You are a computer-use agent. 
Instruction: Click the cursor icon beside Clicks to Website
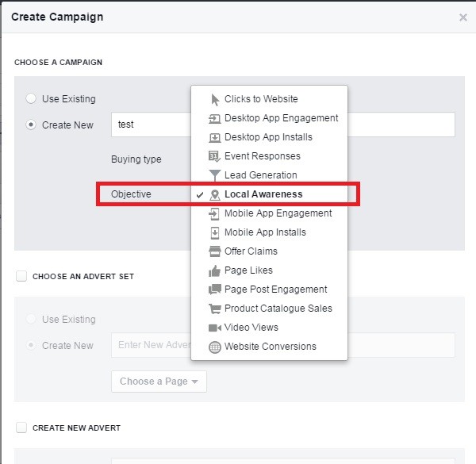(215, 99)
